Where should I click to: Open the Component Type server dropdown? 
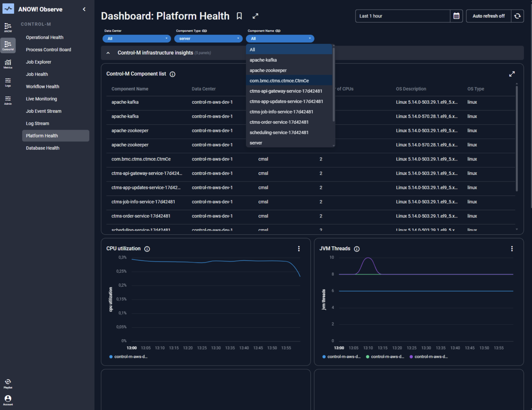208,39
